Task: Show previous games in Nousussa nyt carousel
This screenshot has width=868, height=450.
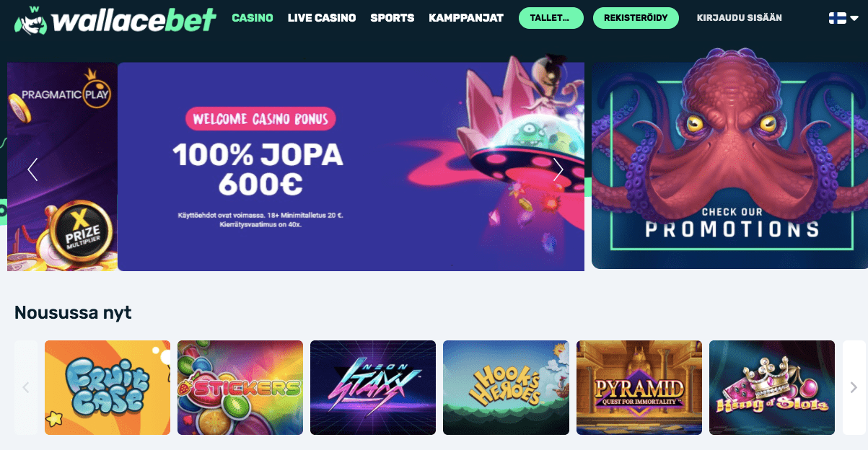Action: [x=26, y=388]
